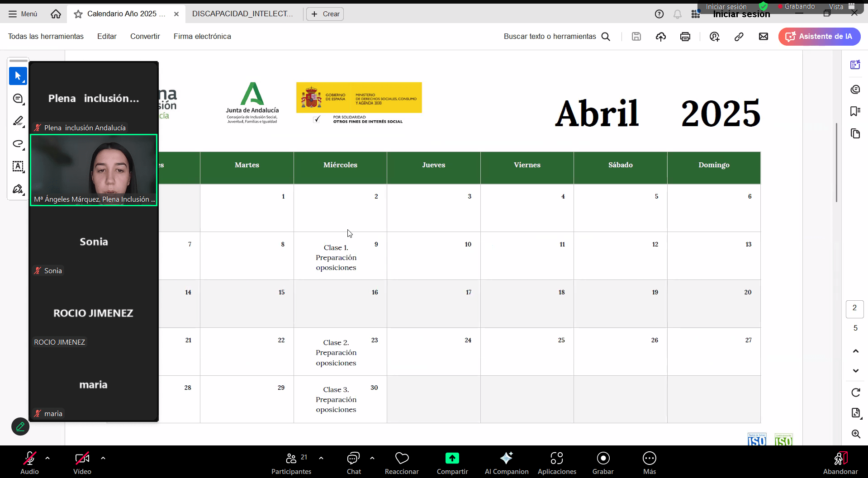Select the highlighter pen tool
This screenshot has width=868, height=478.
tap(18, 121)
